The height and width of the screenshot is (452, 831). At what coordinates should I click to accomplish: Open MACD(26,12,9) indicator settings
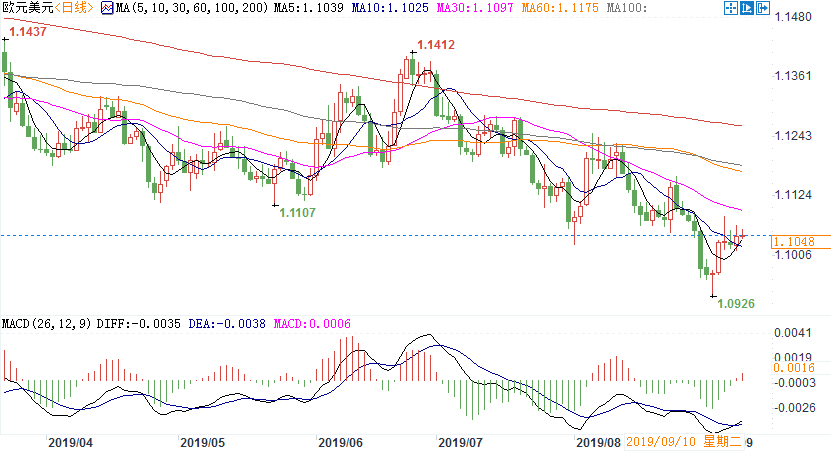44,325
